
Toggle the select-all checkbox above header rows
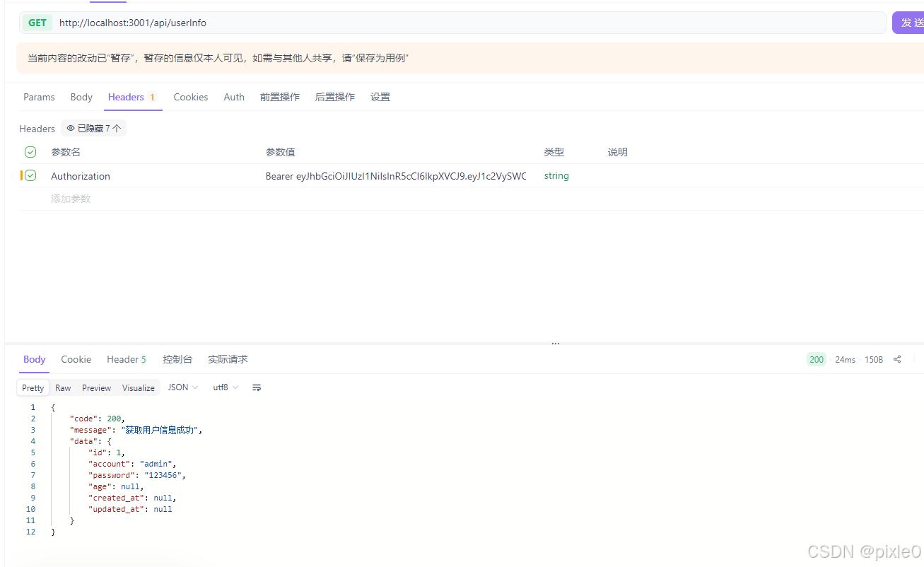pos(30,151)
